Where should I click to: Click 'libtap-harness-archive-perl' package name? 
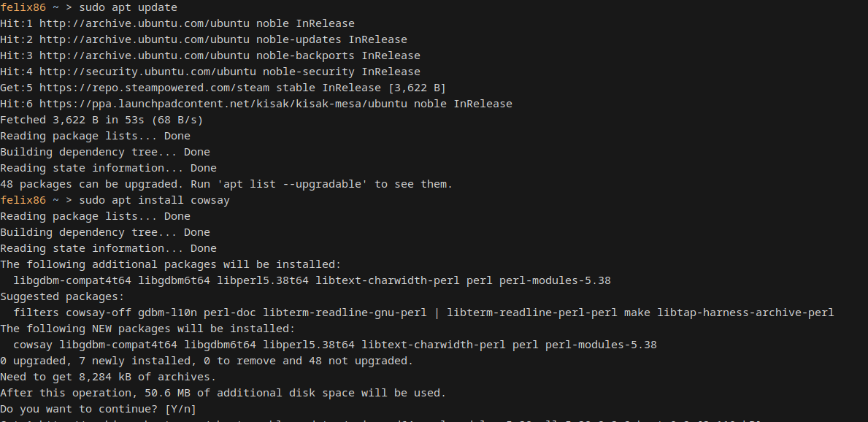point(745,312)
